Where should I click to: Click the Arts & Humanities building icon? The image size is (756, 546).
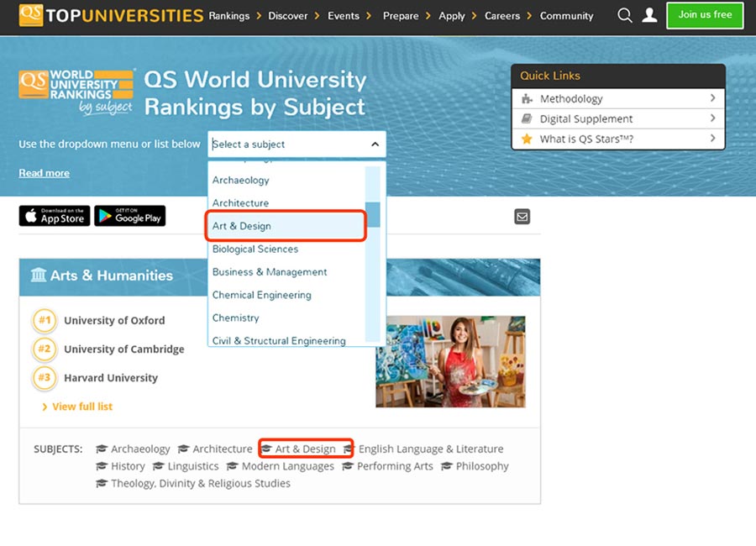(x=39, y=275)
